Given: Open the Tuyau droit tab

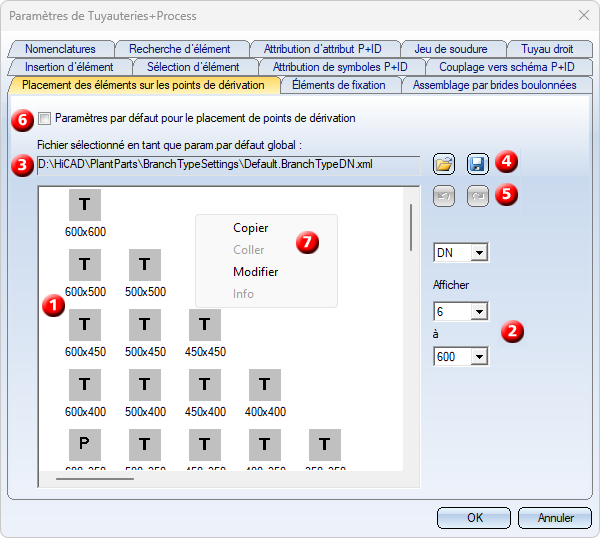Looking at the screenshot, I should tap(547, 49).
